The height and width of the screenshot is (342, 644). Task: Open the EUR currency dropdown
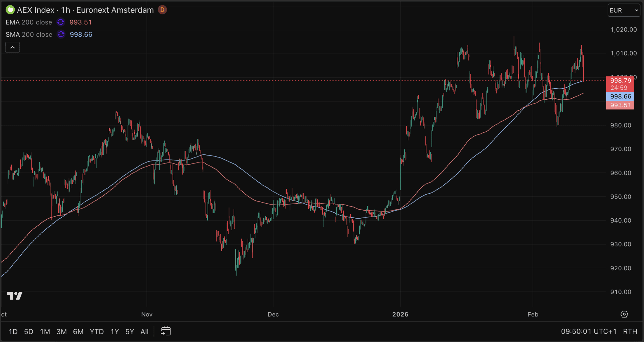(x=623, y=10)
